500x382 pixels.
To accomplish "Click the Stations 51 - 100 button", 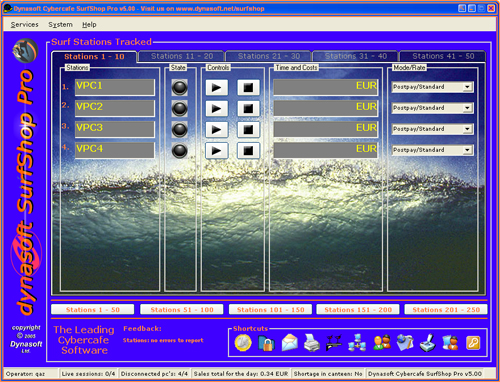I will pyautogui.click(x=182, y=310).
